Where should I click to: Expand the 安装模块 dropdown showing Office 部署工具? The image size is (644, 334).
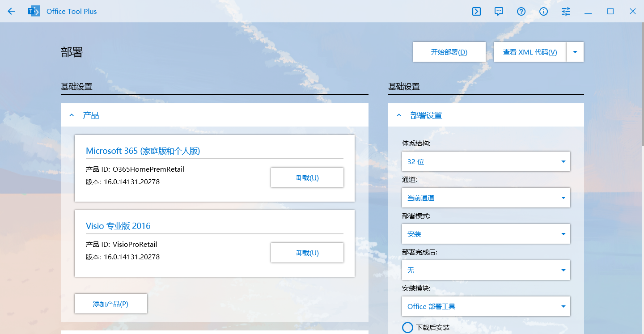point(486,306)
